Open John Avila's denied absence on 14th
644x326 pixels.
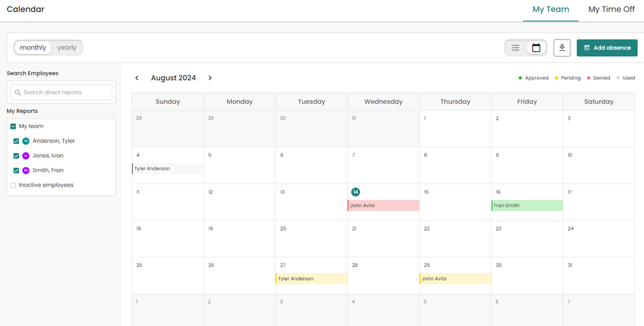pyautogui.click(x=383, y=206)
